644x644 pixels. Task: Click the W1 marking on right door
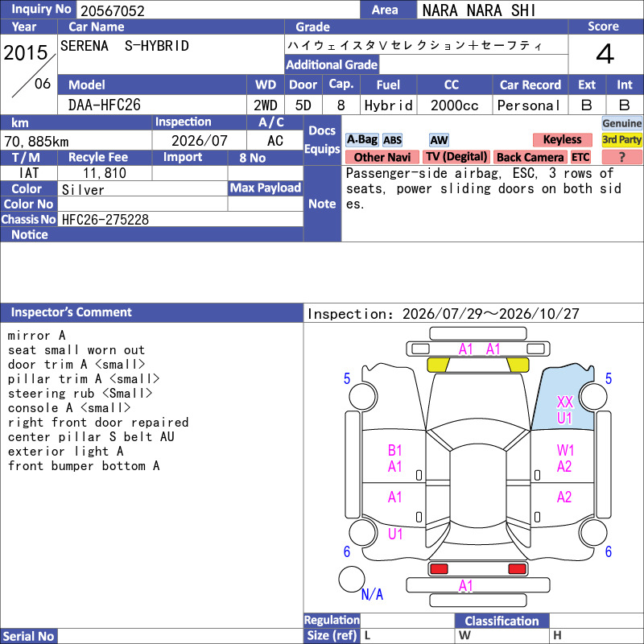(565, 450)
